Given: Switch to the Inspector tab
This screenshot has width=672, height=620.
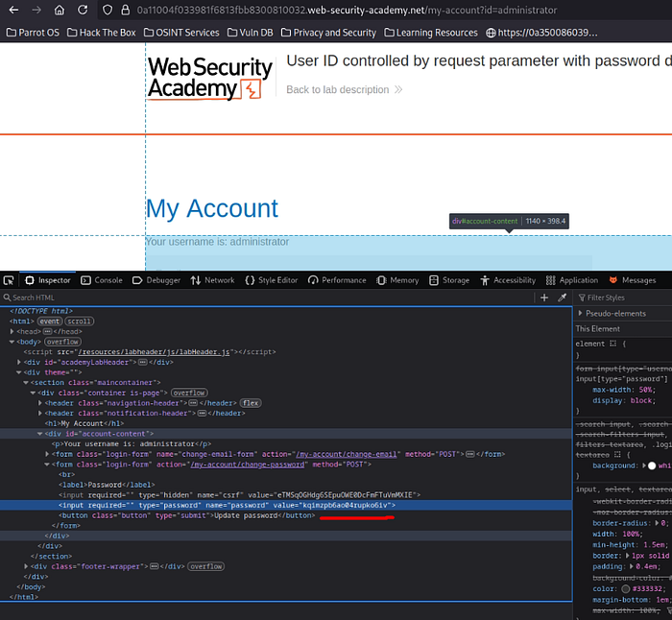Looking at the screenshot, I should [x=48, y=280].
